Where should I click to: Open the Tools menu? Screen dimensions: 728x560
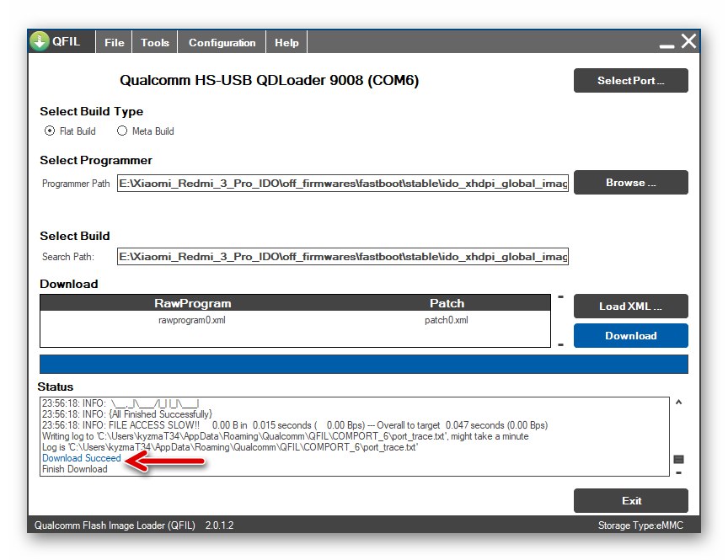coord(154,42)
